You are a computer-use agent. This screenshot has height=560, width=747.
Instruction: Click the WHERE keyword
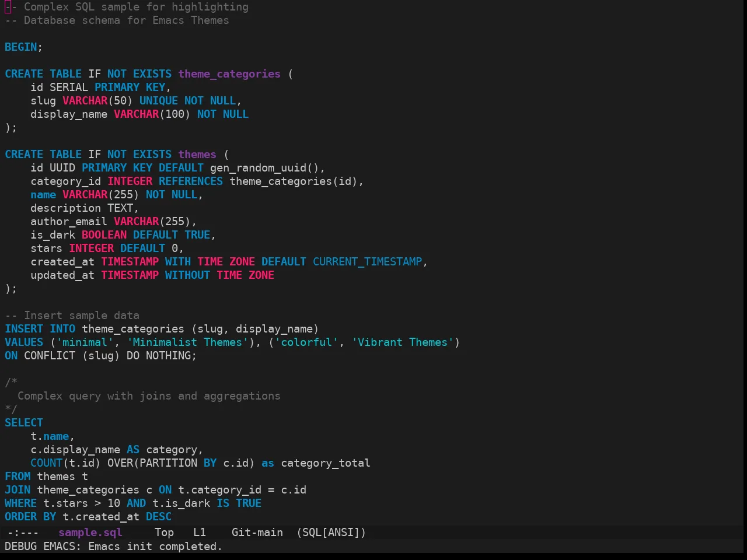tap(21, 503)
